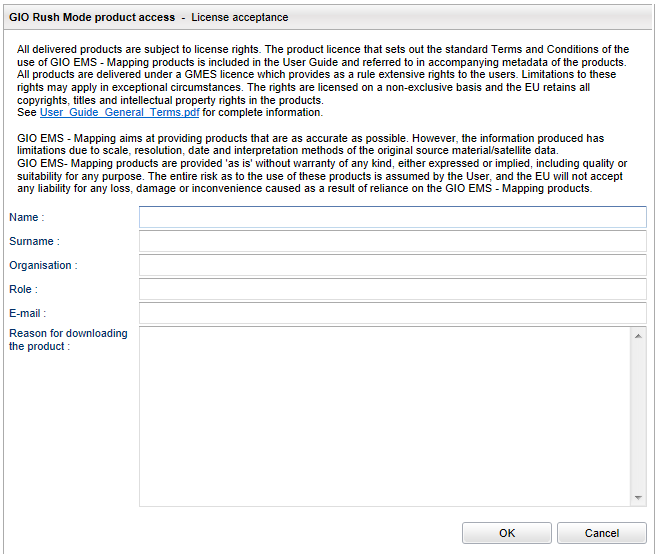Click the Name label
Image resolution: width=659 pixels, height=560 pixels.
26,217
